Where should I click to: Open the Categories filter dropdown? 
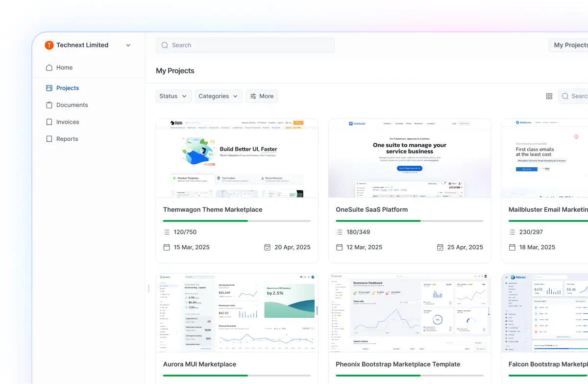point(219,96)
